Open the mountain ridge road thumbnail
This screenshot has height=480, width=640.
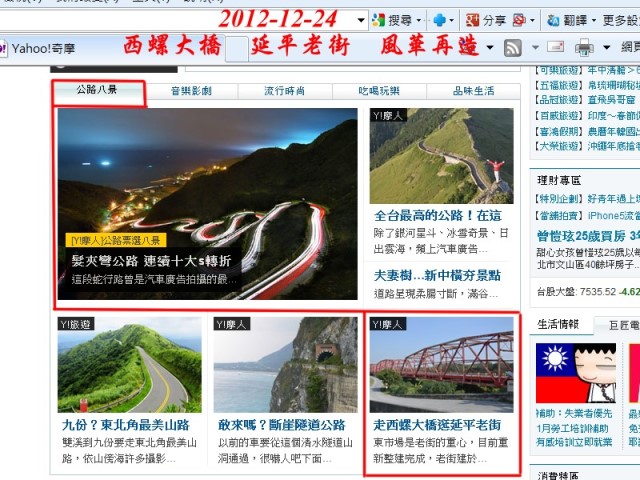441,156
